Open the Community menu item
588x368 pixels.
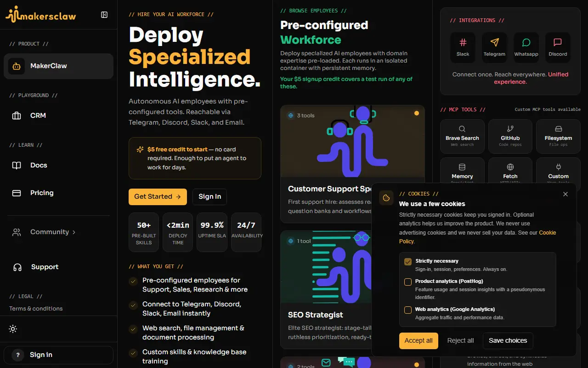(58, 232)
